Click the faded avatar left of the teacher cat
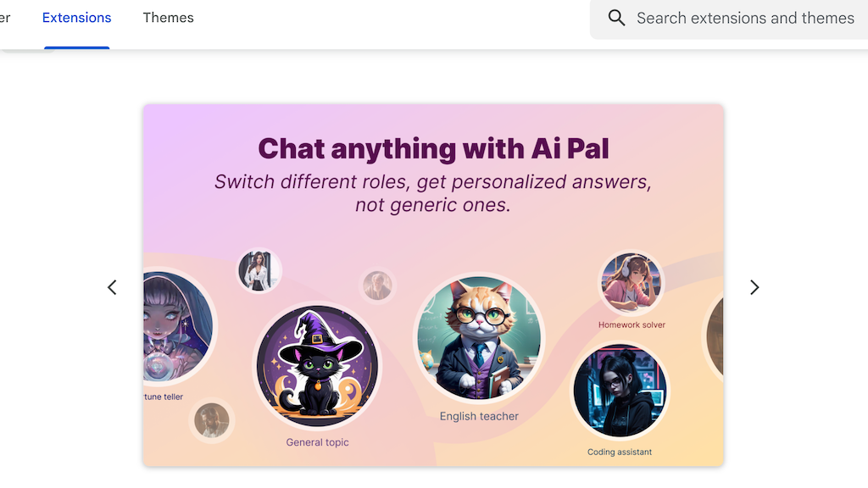Viewport: 868px width, 488px height. click(x=377, y=286)
